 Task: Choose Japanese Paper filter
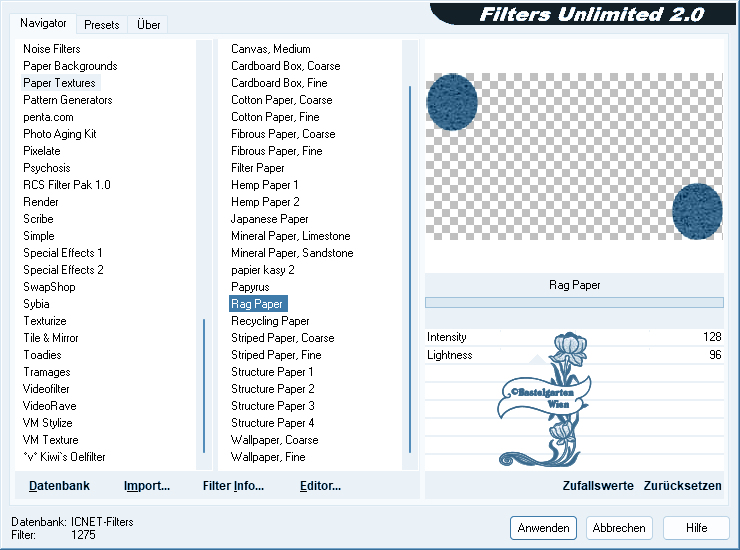pyautogui.click(x=269, y=219)
